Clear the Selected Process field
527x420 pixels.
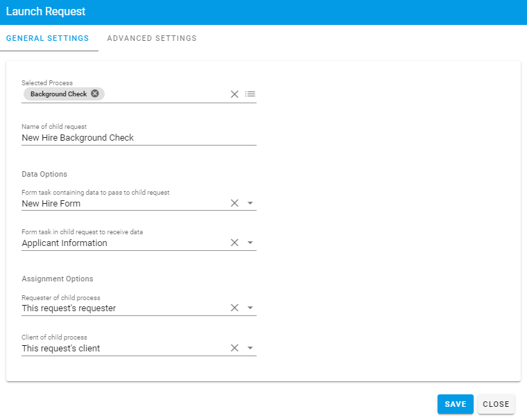234,94
